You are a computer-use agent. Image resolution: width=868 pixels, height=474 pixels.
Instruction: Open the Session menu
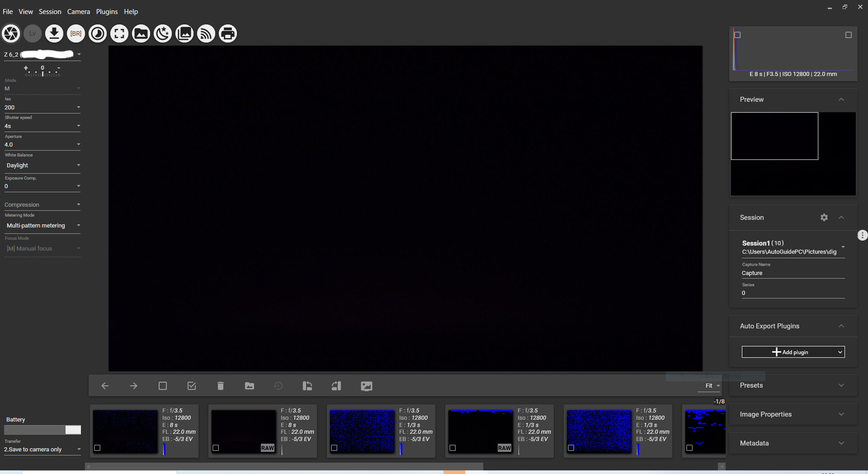[x=50, y=12]
